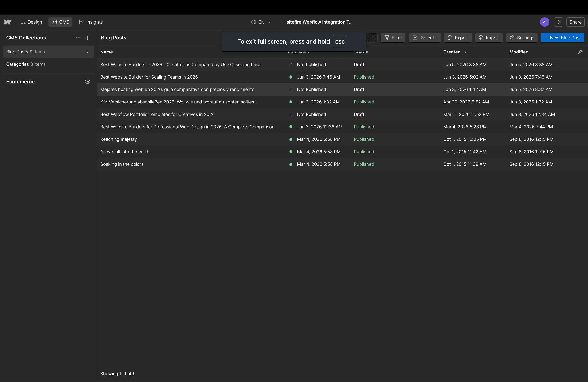Click Published status of 'Reaching majesty' row
The width and height of the screenshot is (588, 382).
pyautogui.click(x=364, y=139)
